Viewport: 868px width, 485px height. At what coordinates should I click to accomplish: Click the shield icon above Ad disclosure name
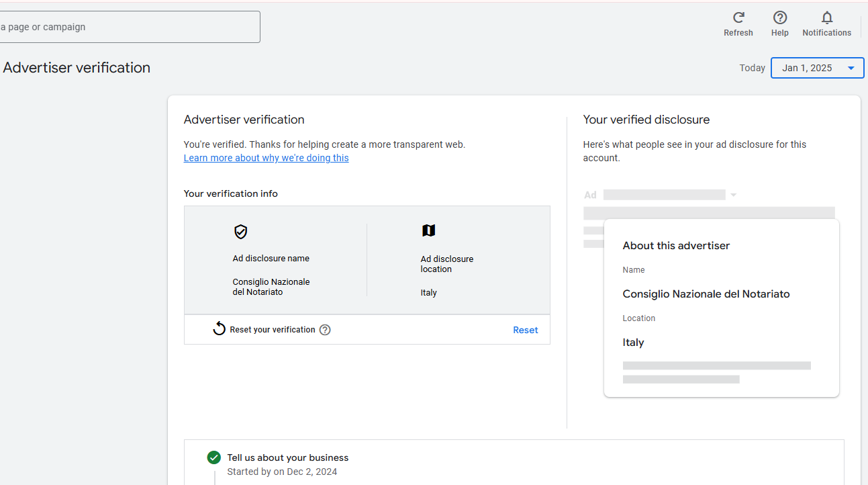coord(240,232)
